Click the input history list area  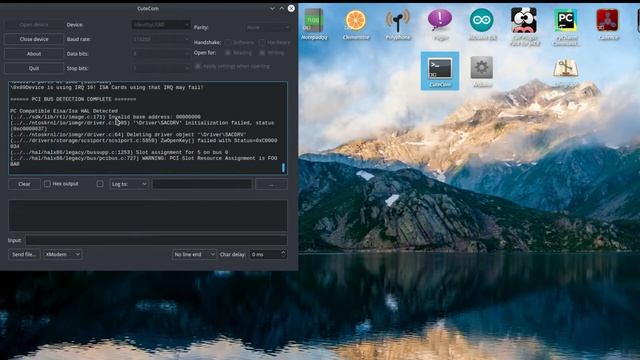tap(148, 216)
